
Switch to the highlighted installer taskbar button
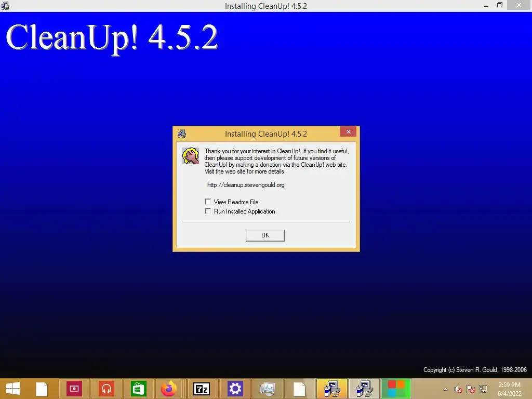tap(332, 389)
